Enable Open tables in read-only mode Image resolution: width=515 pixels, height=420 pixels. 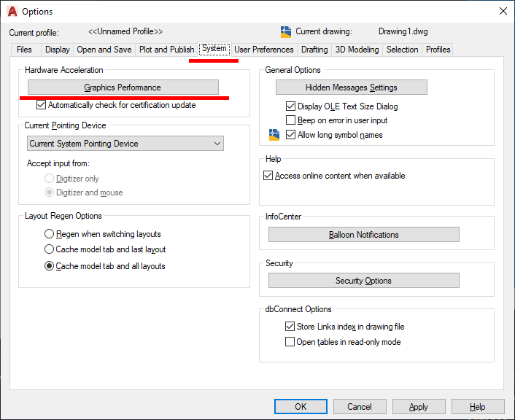[290, 342]
